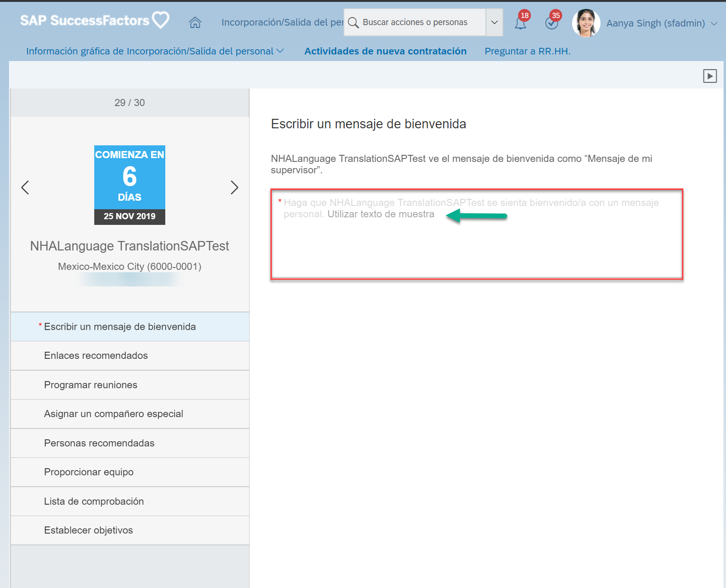Open Aanya Singh (sfadmin) user menu
This screenshot has height=588, width=726.
click(662, 23)
